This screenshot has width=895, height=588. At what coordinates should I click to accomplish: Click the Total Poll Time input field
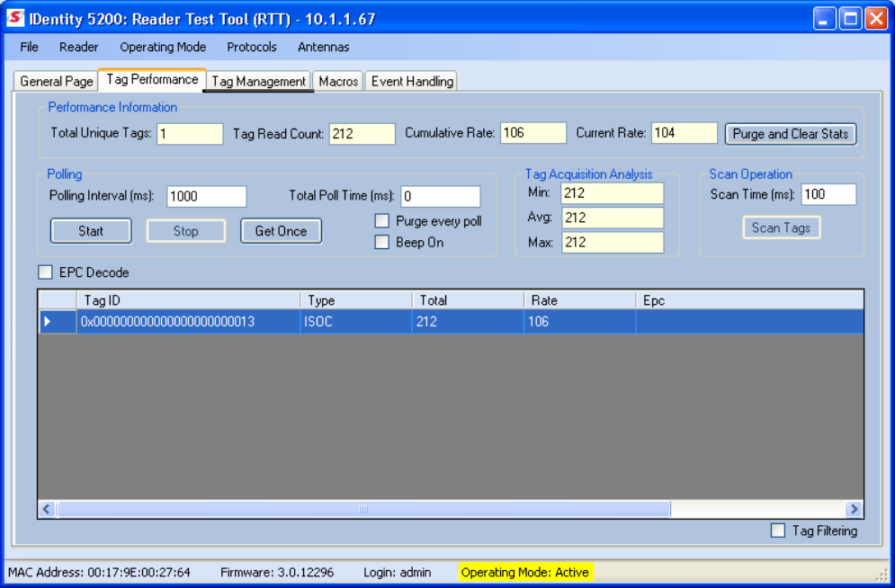[440, 196]
